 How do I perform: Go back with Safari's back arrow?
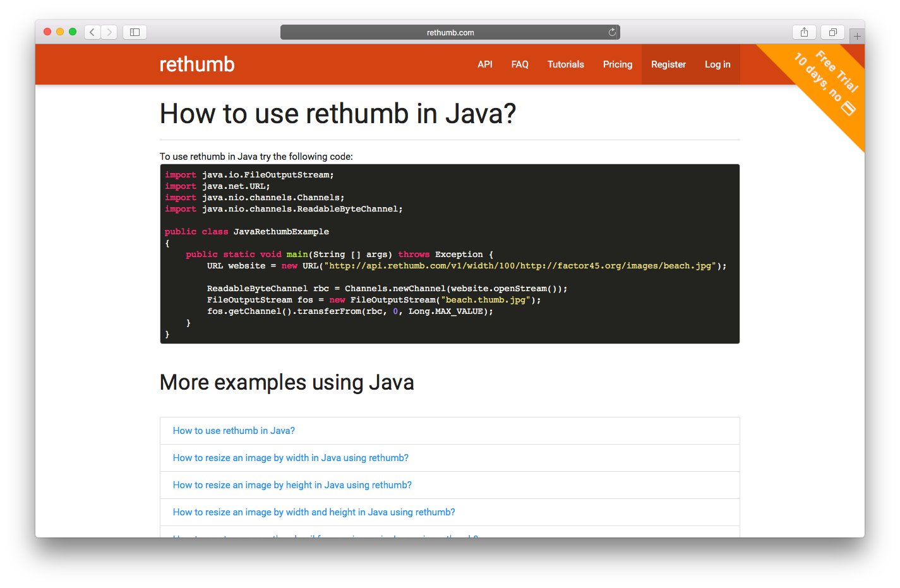93,32
